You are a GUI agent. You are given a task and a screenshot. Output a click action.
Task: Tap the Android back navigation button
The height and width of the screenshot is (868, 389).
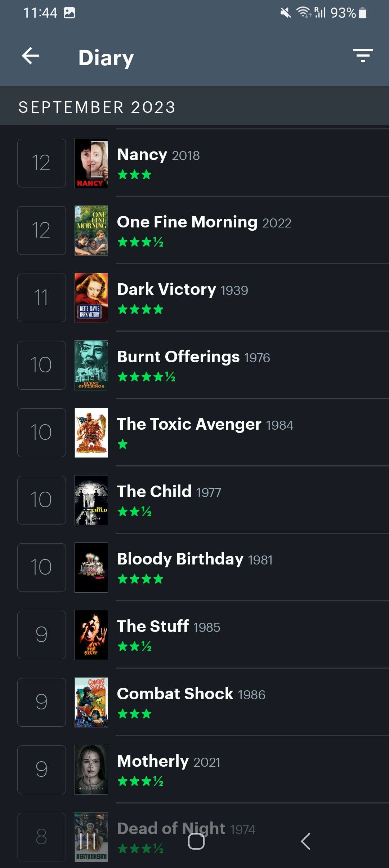pyautogui.click(x=305, y=842)
